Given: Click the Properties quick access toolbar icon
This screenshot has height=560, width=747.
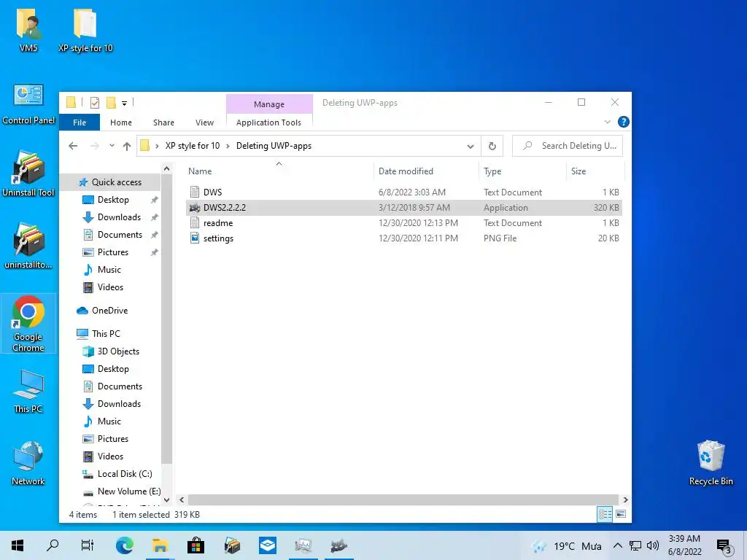Looking at the screenshot, I should pyautogui.click(x=95, y=102).
